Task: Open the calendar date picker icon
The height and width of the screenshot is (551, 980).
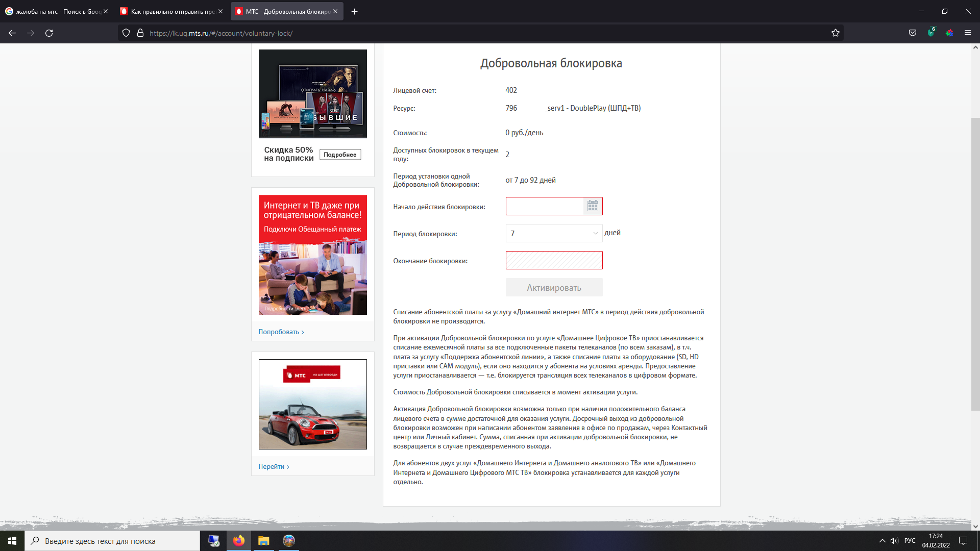Action: 593,206
